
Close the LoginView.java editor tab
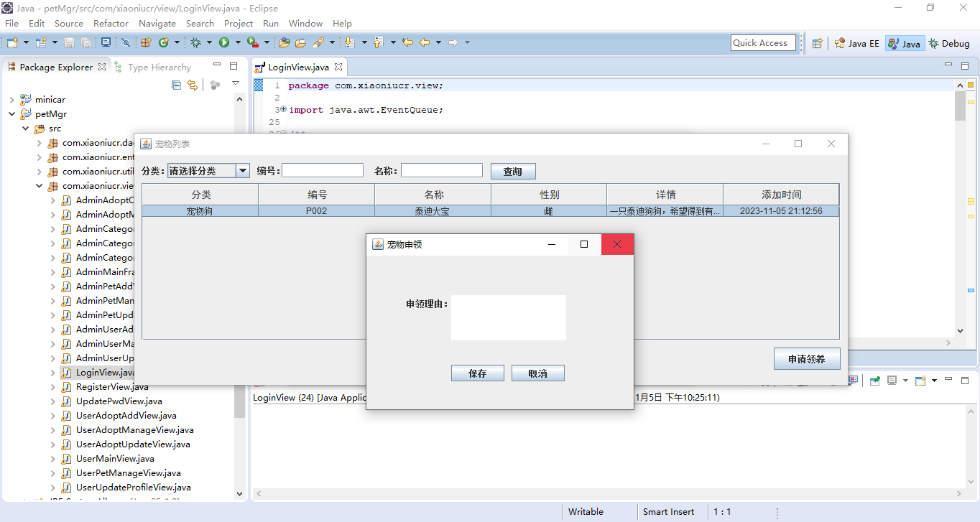(338, 67)
